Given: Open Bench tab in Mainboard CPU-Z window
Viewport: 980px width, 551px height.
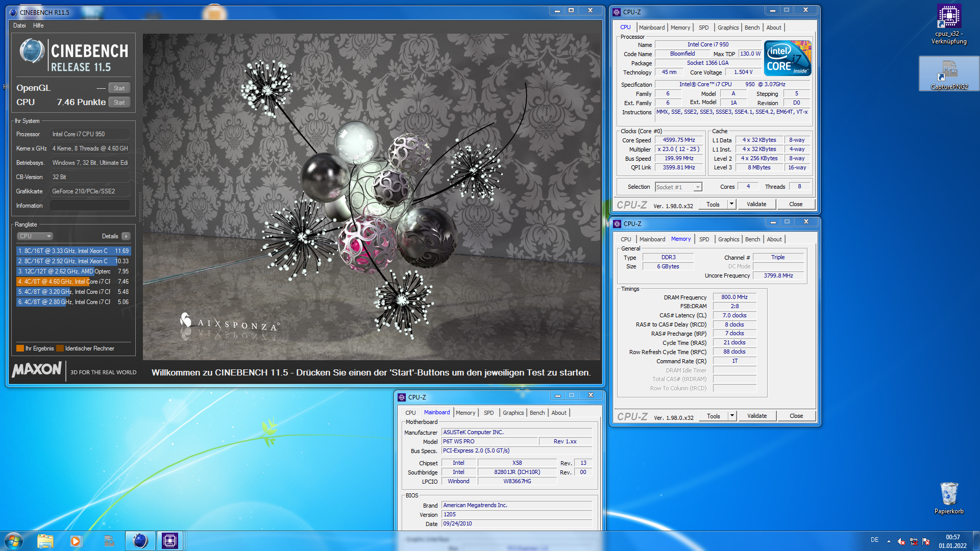Looking at the screenshot, I should pyautogui.click(x=537, y=413).
